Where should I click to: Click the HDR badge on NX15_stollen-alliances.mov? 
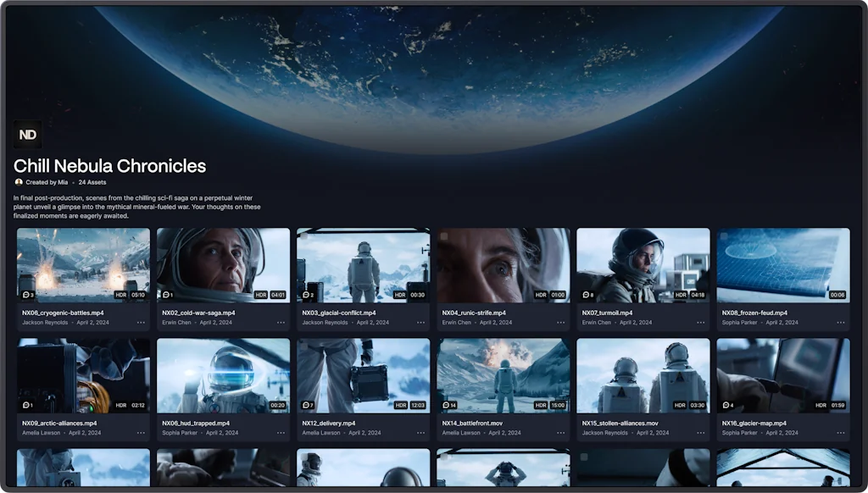(678, 405)
